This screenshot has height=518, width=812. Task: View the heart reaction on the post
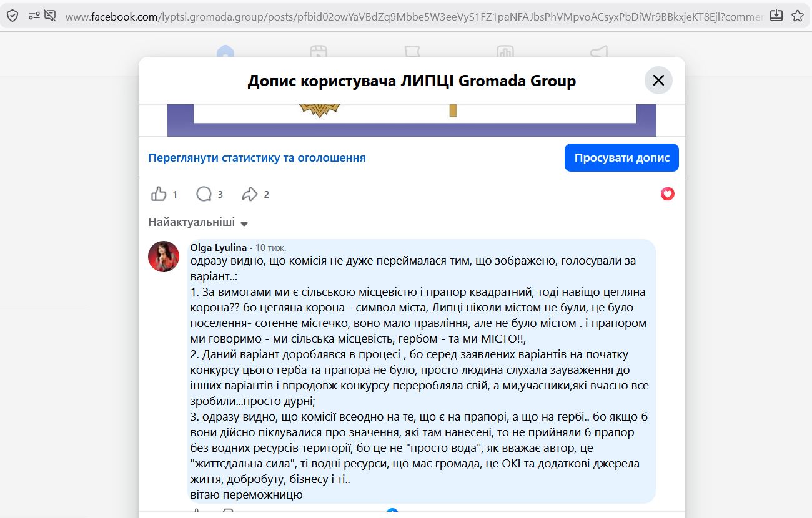(x=668, y=194)
